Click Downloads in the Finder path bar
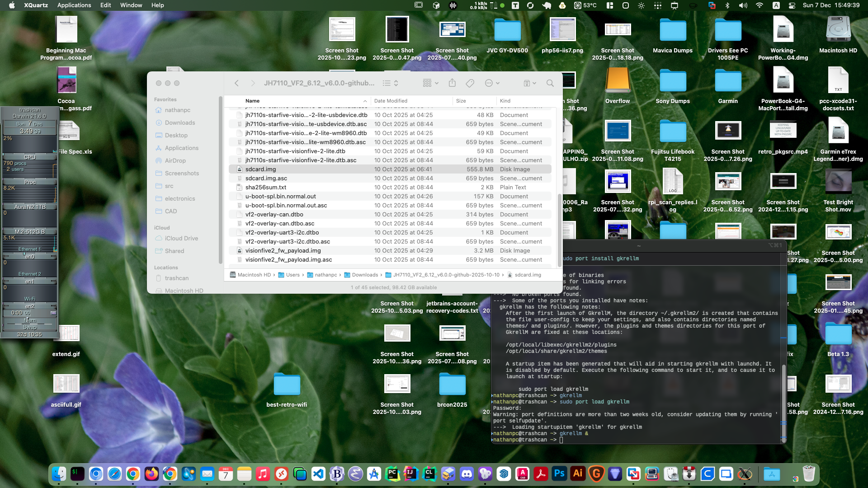868x488 pixels. pos(364,275)
